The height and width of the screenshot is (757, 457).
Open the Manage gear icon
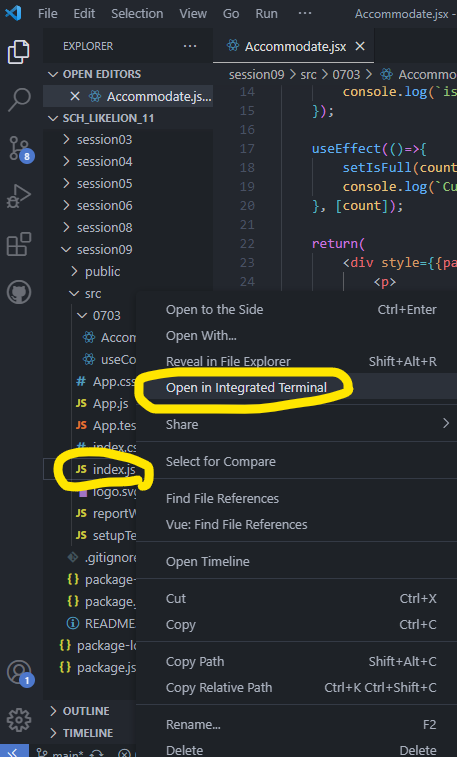point(19,720)
